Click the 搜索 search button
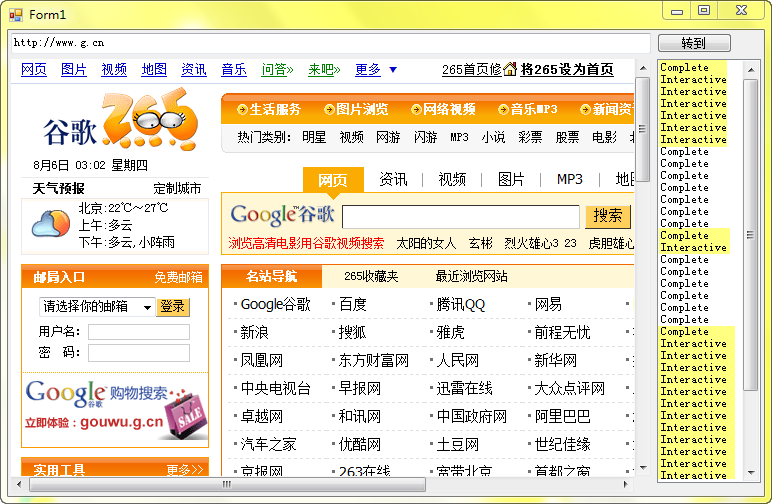This screenshot has height=504, width=772. [608, 216]
